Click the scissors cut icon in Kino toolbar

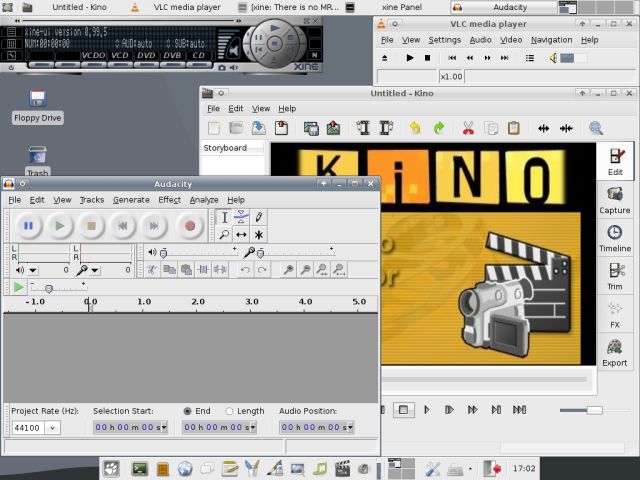coord(467,128)
